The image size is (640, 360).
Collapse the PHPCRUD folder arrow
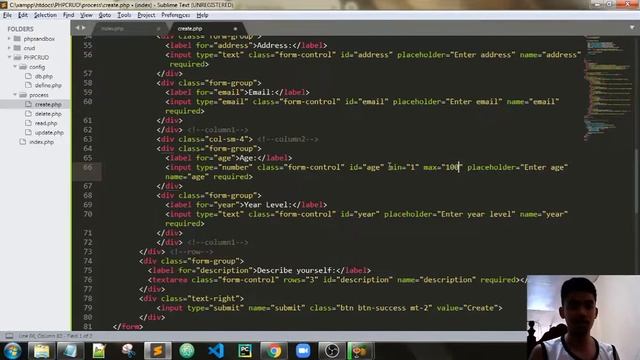(x=9, y=58)
